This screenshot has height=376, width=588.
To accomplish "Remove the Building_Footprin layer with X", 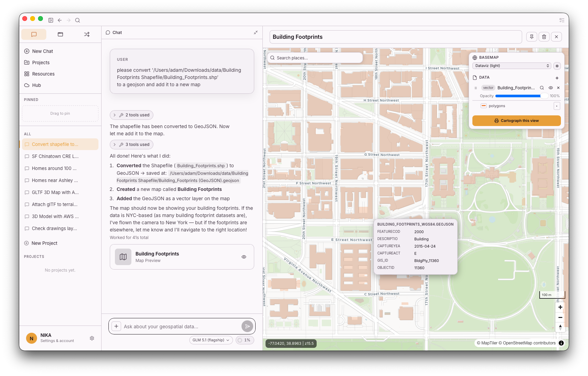I will (558, 88).
